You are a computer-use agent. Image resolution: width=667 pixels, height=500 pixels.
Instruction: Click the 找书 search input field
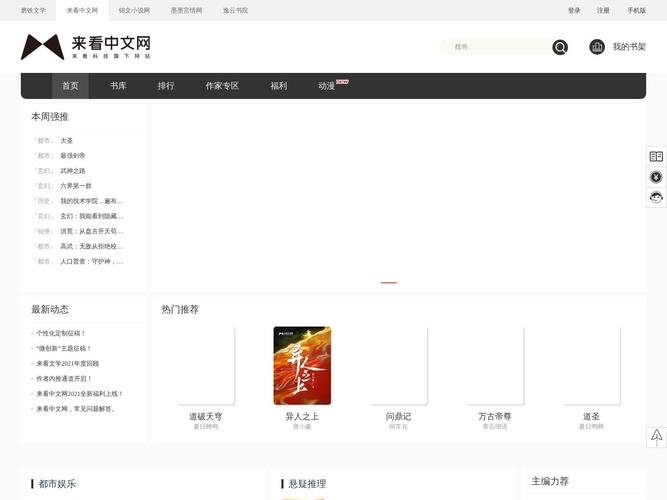[x=497, y=47]
